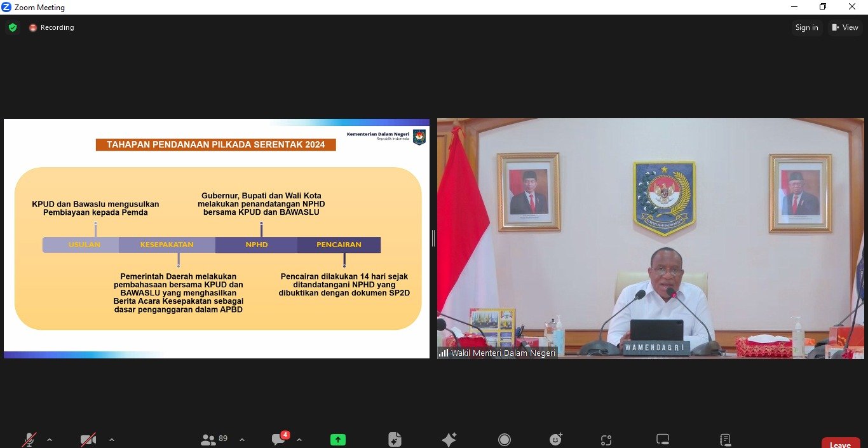Click the record circle icon
The height and width of the screenshot is (448, 868).
505,439
